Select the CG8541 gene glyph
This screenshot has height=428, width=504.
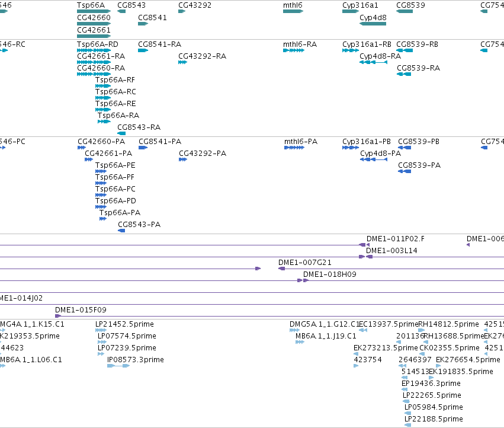pyautogui.click(x=143, y=24)
